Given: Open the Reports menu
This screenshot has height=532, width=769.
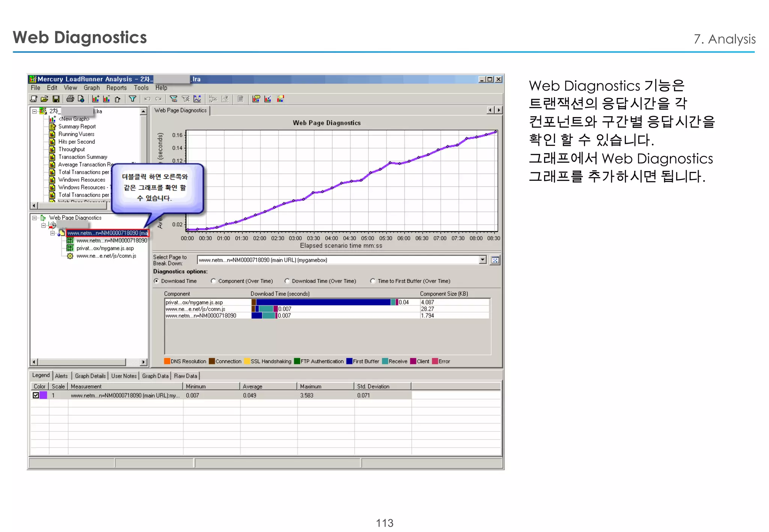Looking at the screenshot, I should [x=116, y=88].
